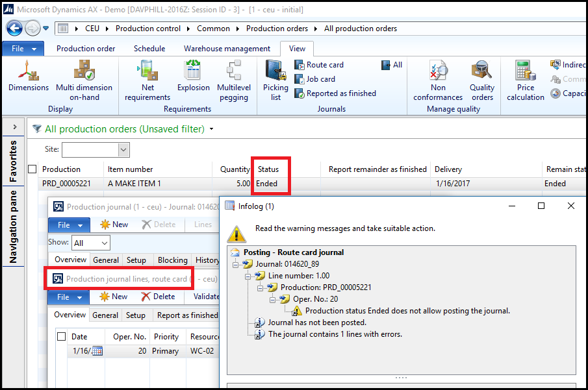Select the View ribbon tab
Screen dimensions: 588x390
pos(297,49)
